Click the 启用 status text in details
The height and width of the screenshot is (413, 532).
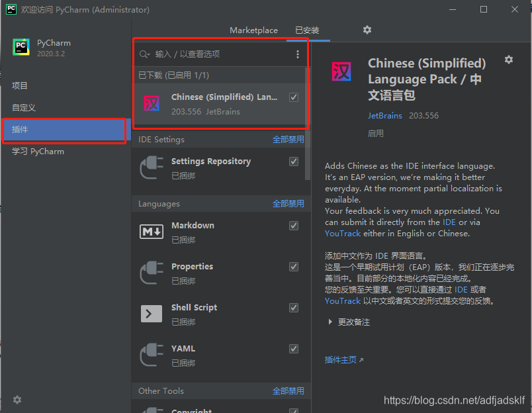376,134
